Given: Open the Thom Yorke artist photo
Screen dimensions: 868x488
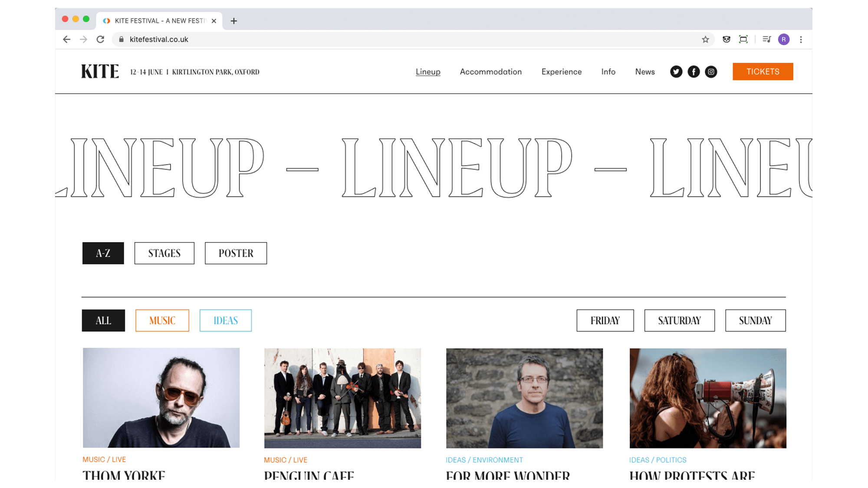Looking at the screenshot, I should (161, 398).
